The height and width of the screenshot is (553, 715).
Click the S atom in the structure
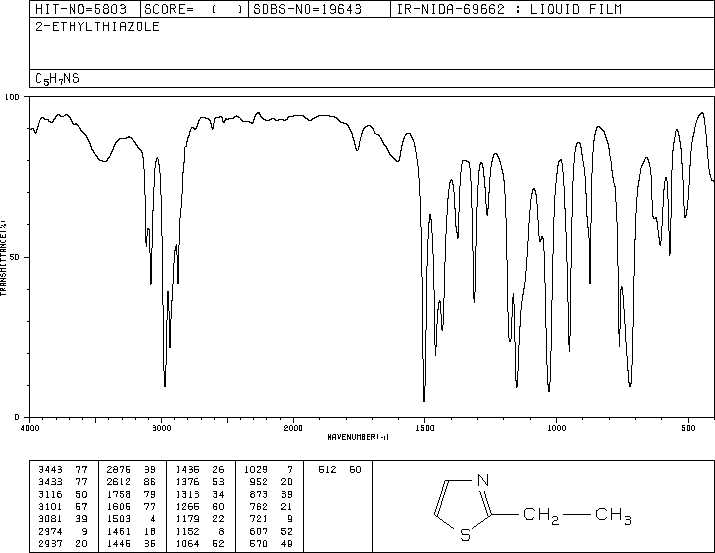point(465,535)
